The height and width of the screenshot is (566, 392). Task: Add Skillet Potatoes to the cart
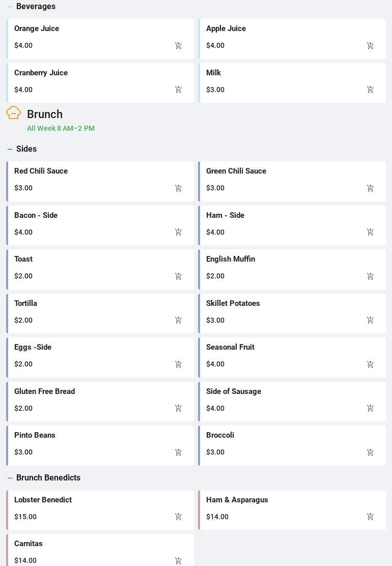coord(370,320)
